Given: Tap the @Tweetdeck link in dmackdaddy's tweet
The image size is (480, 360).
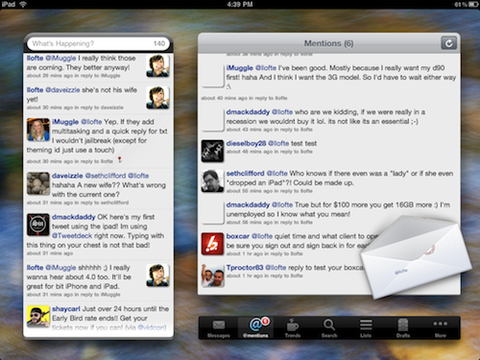Looking at the screenshot, I should tap(72, 236).
